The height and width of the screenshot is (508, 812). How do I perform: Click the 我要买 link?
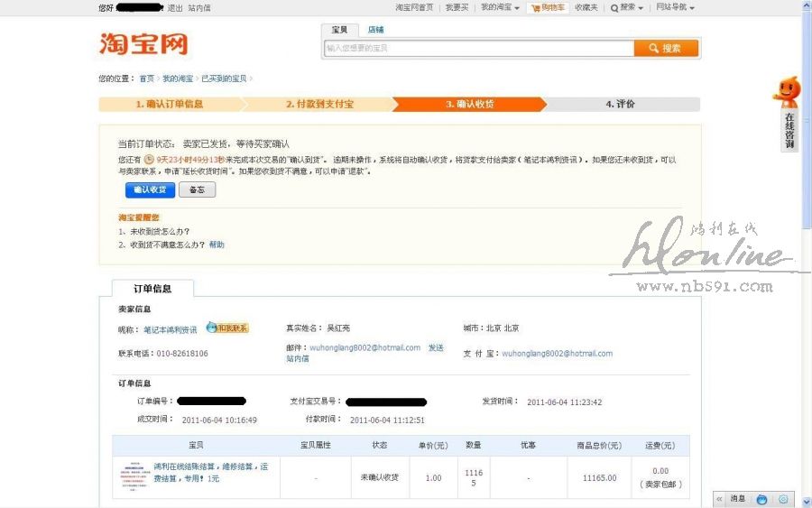(x=457, y=7)
